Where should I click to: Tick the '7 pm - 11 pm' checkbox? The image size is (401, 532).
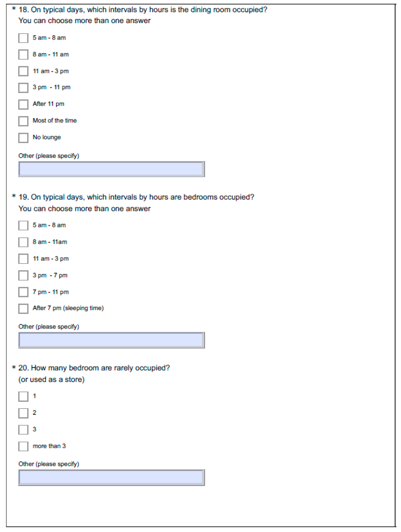(23, 292)
